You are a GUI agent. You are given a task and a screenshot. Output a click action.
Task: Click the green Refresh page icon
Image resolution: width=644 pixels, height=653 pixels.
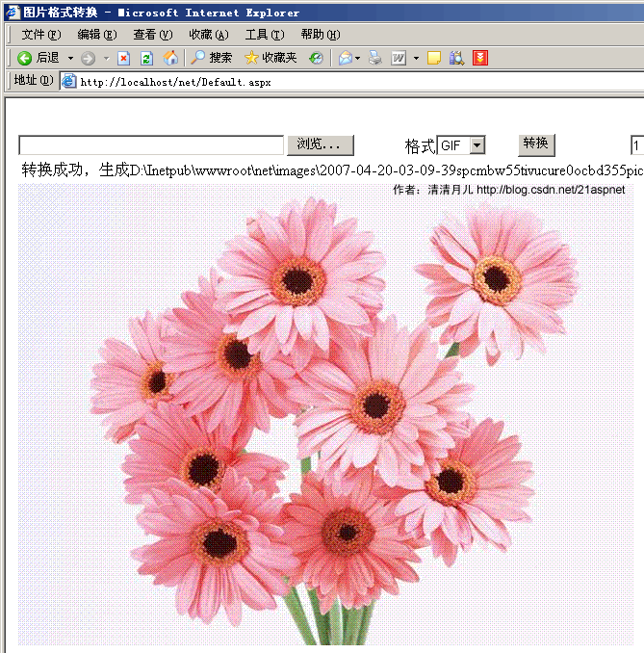pyautogui.click(x=146, y=59)
